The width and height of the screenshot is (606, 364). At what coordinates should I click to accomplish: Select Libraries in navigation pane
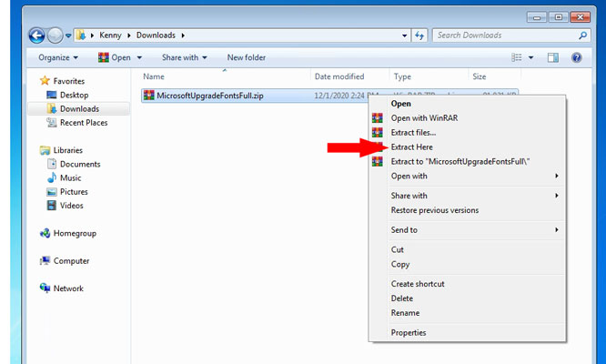point(67,150)
